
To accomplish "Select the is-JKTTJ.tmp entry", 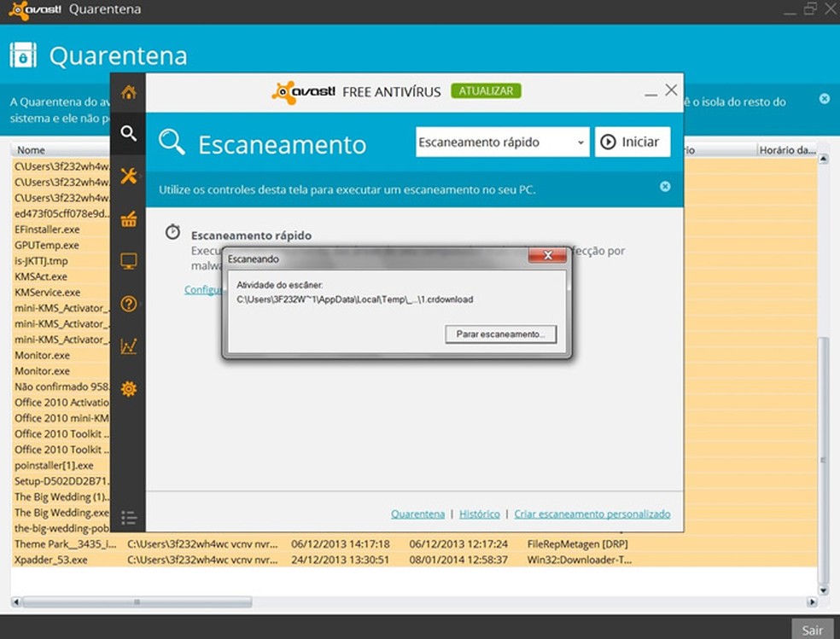I will (x=41, y=260).
